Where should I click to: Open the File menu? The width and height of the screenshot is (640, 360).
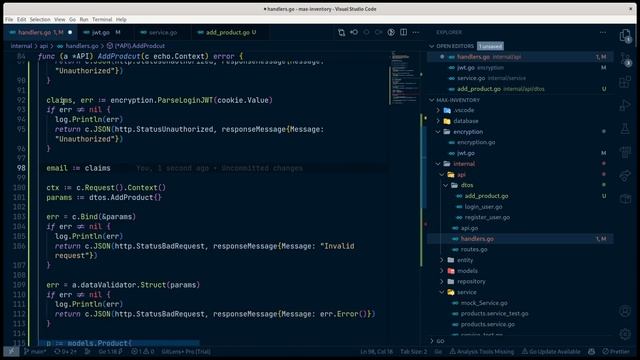(x=9, y=19)
